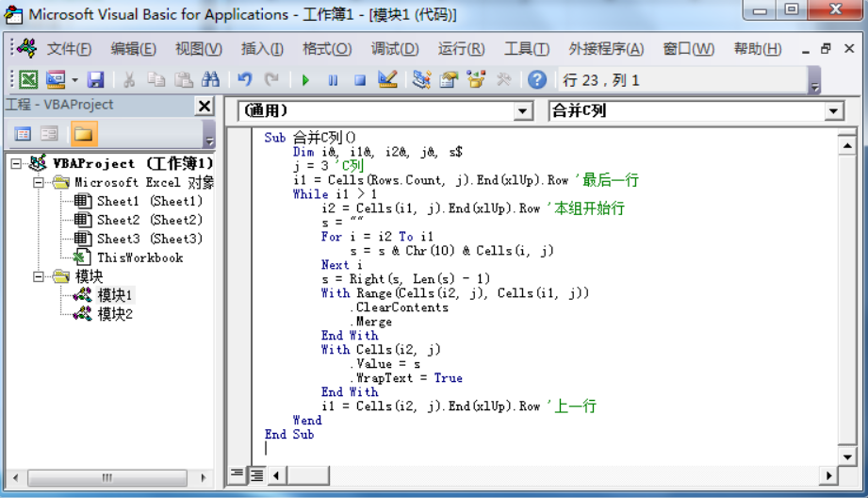Open the 合并C列 procedure dropdown

(833, 111)
